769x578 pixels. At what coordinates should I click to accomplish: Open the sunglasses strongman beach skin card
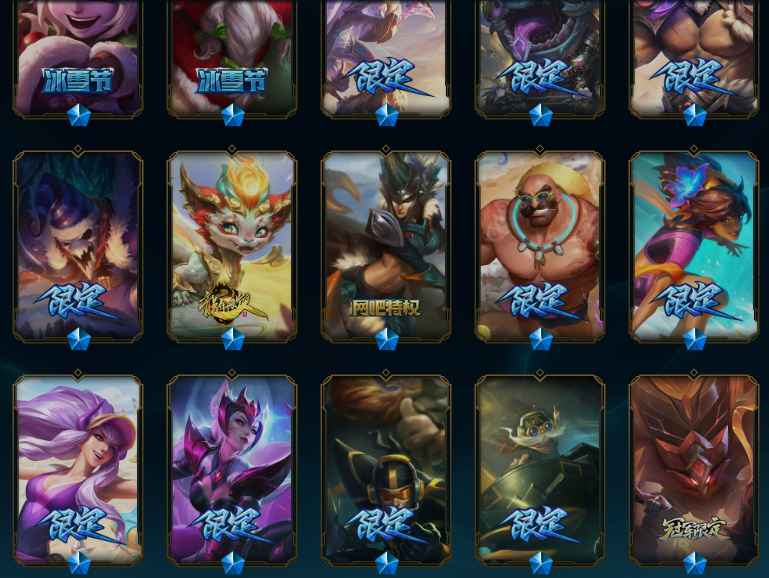click(x=540, y=245)
